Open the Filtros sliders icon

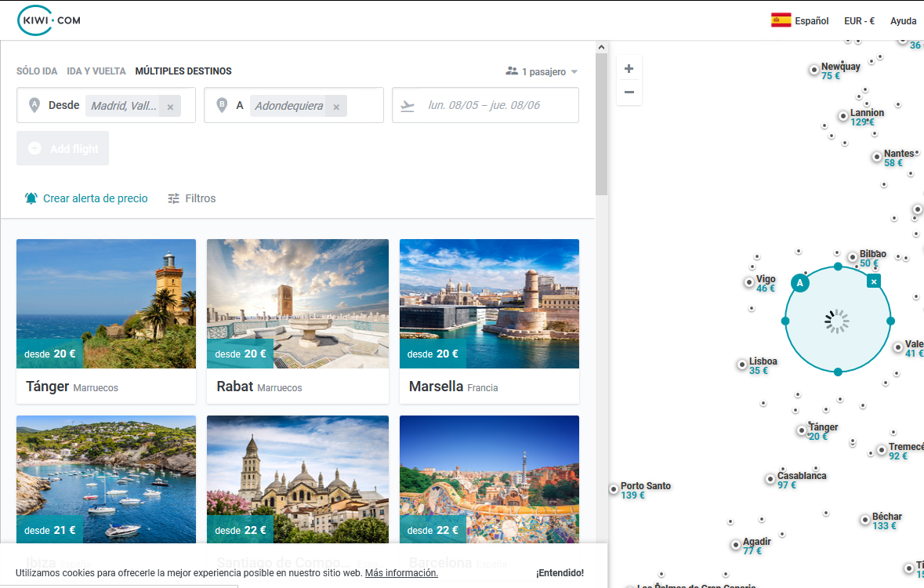(x=174, y=198)
